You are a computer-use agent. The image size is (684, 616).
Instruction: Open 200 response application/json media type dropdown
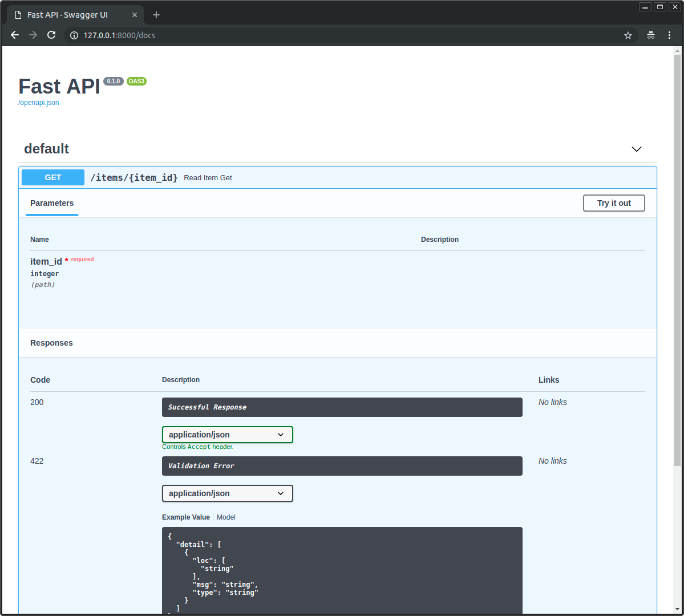pyautogui.click(x=227, y=435)
